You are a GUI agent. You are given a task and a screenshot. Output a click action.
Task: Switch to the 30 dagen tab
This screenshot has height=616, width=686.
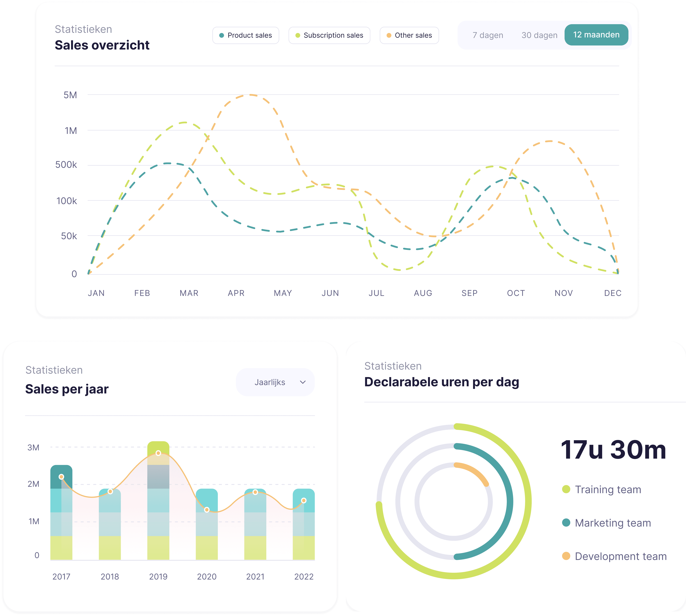point(539,35)
